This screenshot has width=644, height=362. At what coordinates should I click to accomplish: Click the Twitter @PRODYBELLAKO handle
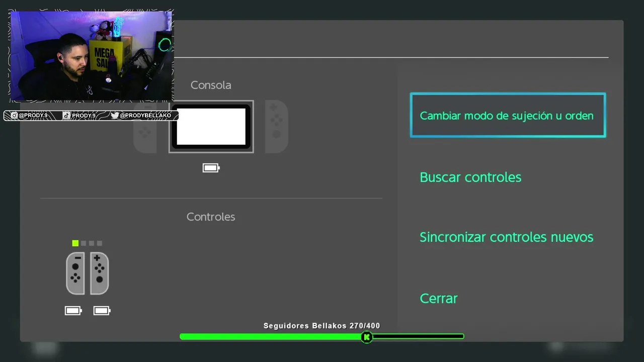(141, 116)
